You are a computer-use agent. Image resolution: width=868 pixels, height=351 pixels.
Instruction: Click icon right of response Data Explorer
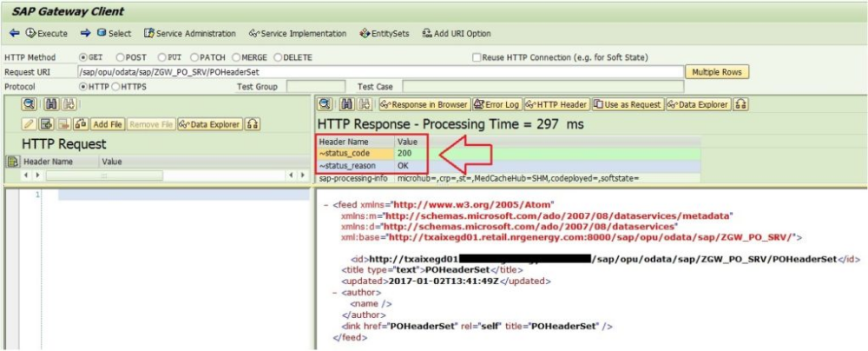[x=741, y=104]
